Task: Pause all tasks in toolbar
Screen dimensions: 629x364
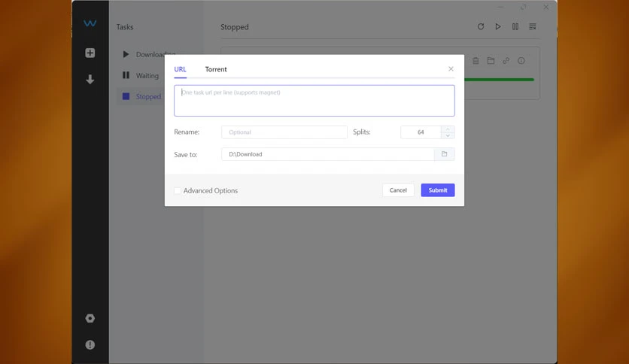Action: (x=515, y=27)
